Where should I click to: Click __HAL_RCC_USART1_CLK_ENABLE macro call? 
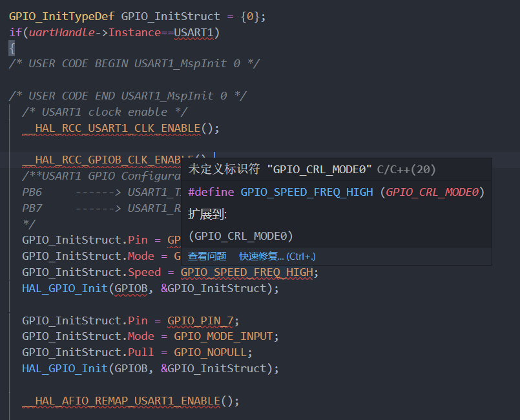(111, 129)
